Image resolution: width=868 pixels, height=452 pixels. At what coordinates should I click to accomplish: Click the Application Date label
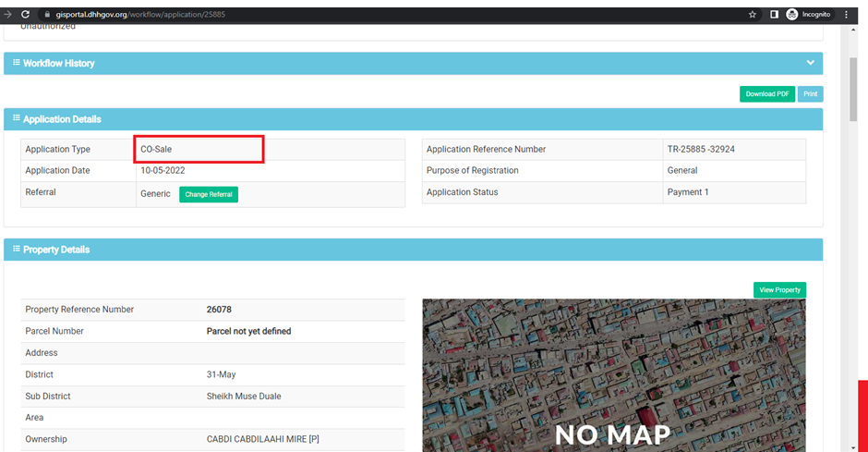tap(57, 171)
